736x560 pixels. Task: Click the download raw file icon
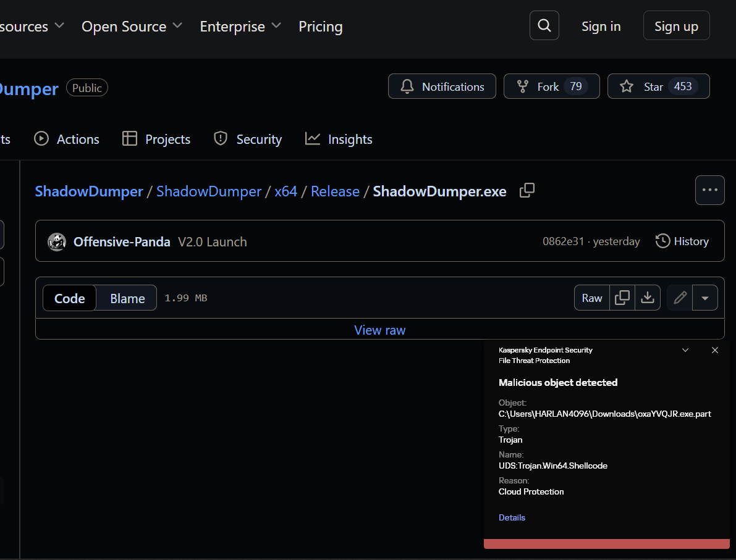point(647,298)
